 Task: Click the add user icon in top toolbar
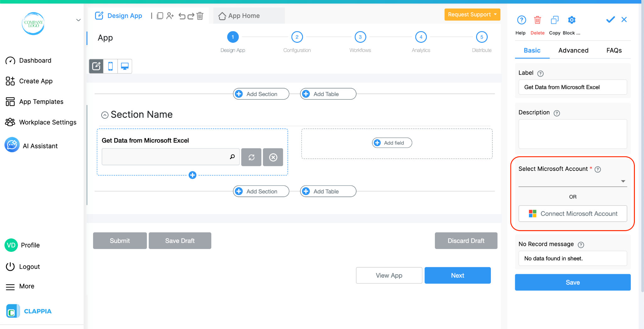click(170, 16)
